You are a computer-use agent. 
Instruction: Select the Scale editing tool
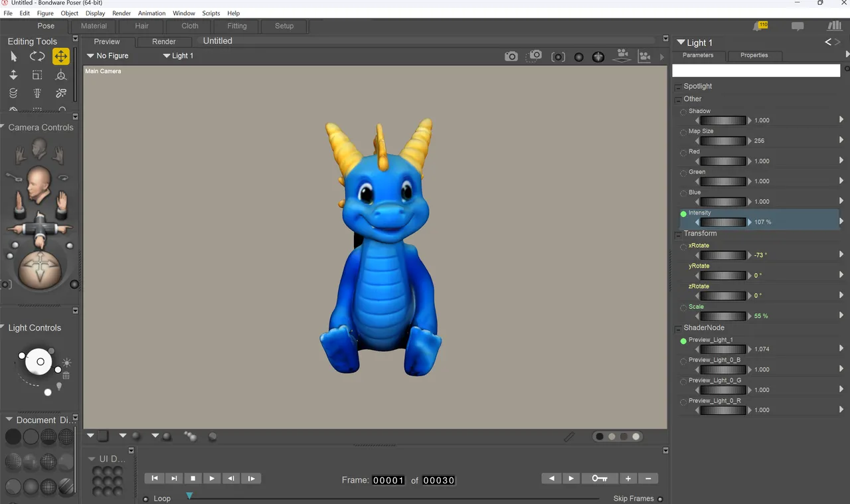tap(37, 75)
